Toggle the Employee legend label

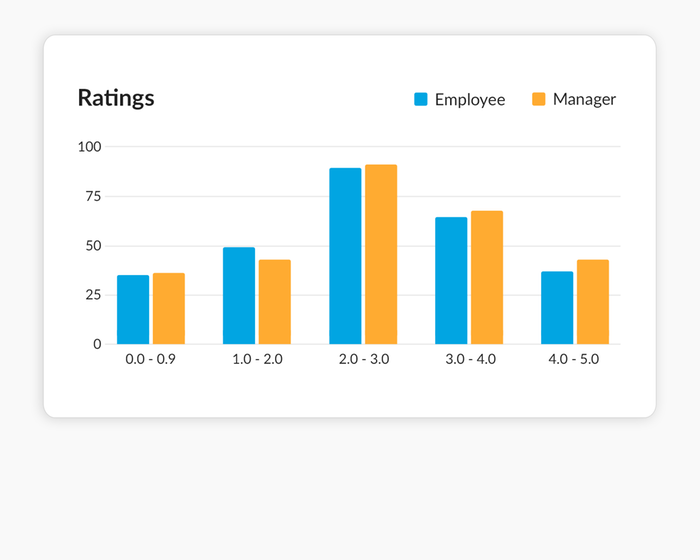pyautogui.click(x=469, y=99)
